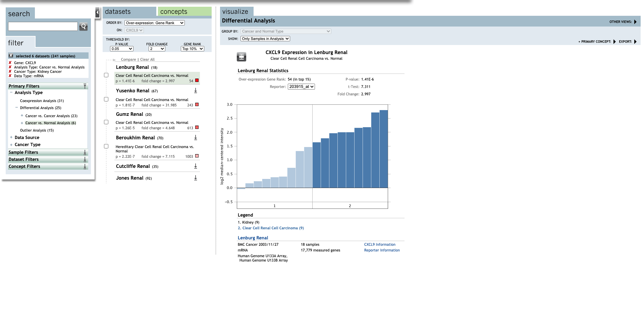The width and height of the screenshot is (644, 324).
Task: Click the red swatch in Yusenko Renal row
Action: 197,105
